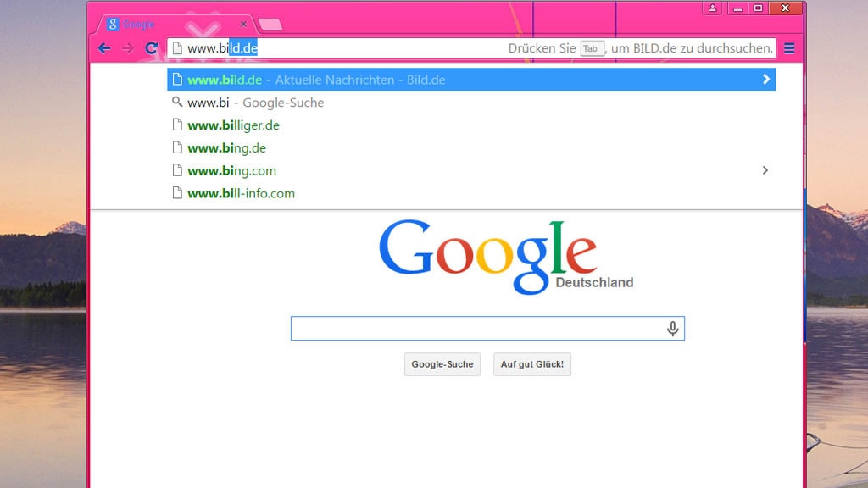868x488 pixels.
Task: Select the www.bi Google-Suche suggestion
Action: [x=471, y=103]
